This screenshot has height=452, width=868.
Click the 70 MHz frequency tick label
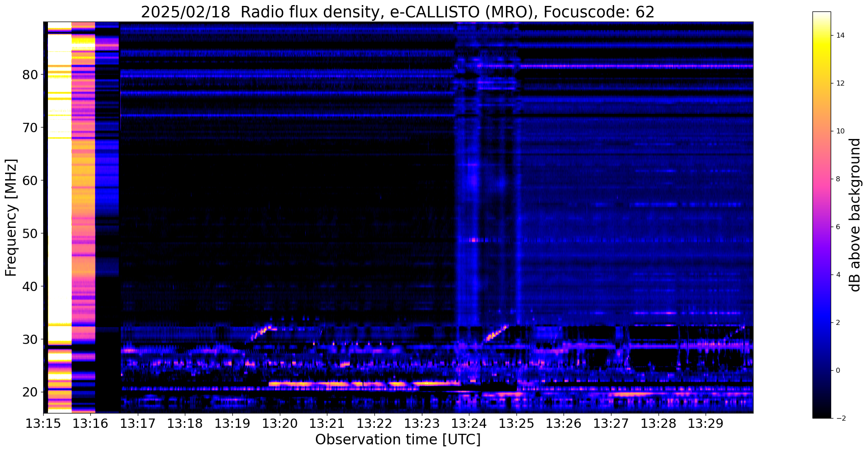click(30, 128)
